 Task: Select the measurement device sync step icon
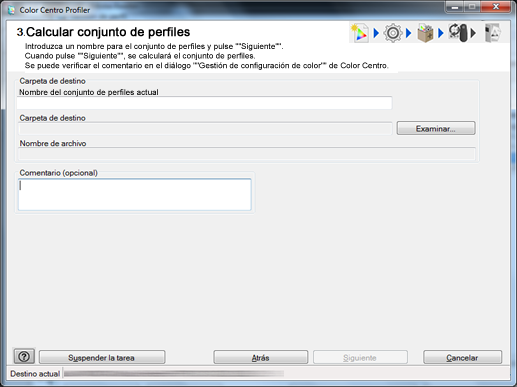[458, 33]
